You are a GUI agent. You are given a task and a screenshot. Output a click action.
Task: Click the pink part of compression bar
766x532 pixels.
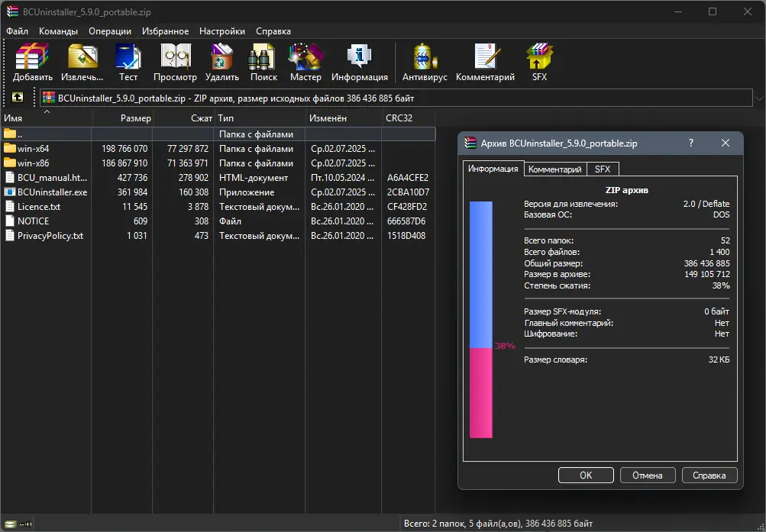click(480, 393)
